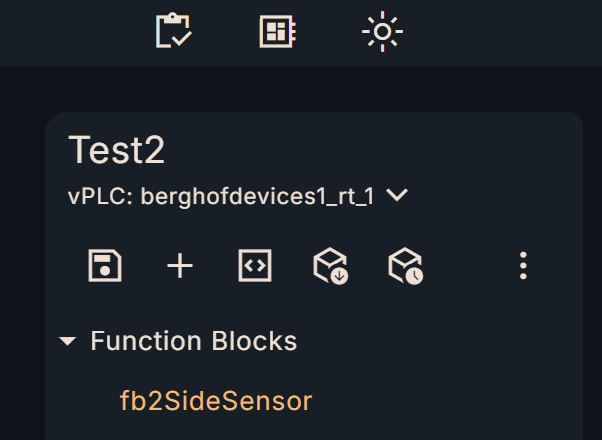
Task: Click the plus icon to add item
Action: pos(179,266)
